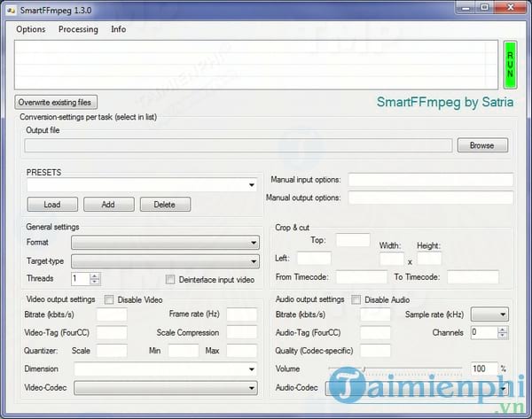Viewport: 532px width, 419px height.
Task: Click the Browse button for output file
Action: [x=482, y=145]
